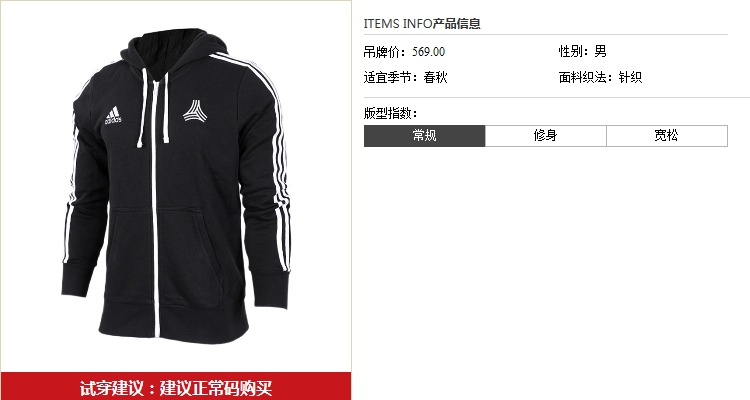Click the 适宜季节: 春秋 label
Screen dimensions: 750x400
406,77
